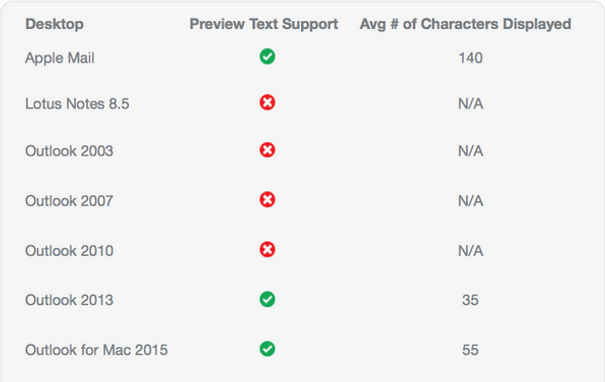Click the red X icon for Outlook 2007

click(x=267, y=199)
